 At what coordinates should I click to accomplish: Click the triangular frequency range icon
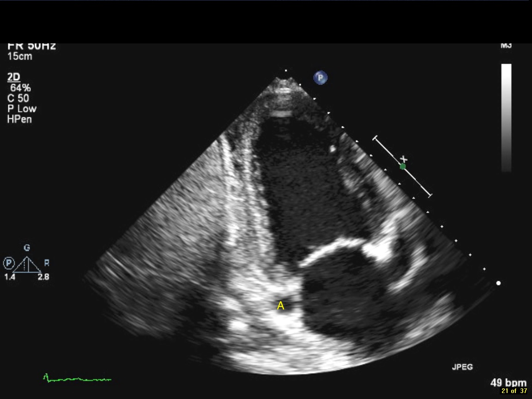[x=27, y=265]
